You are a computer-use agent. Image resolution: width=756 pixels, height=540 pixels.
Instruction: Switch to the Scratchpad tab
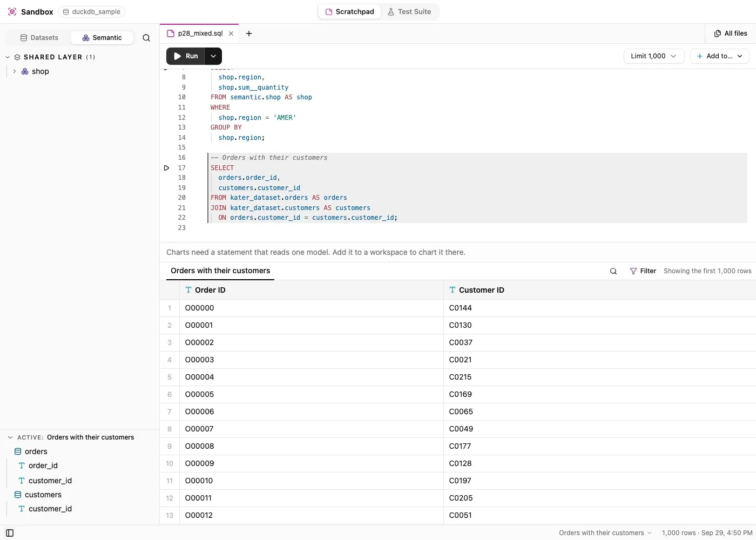(349, 11)
